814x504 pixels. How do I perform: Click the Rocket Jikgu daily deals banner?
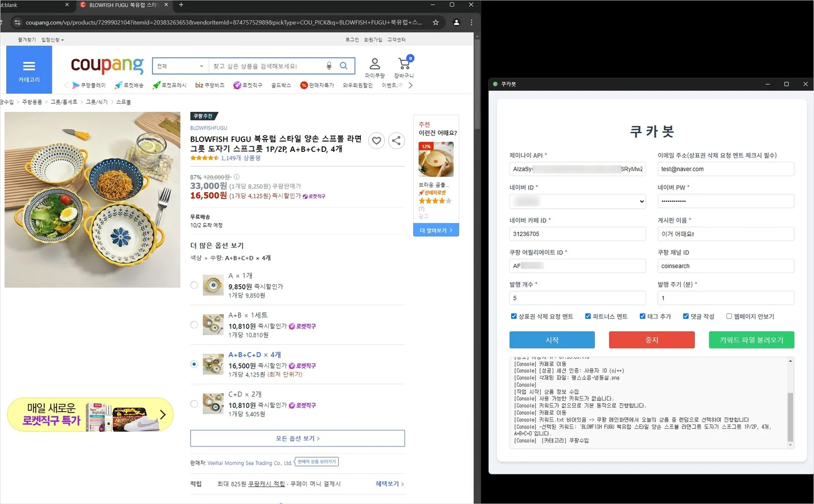(x=90, y=415)
